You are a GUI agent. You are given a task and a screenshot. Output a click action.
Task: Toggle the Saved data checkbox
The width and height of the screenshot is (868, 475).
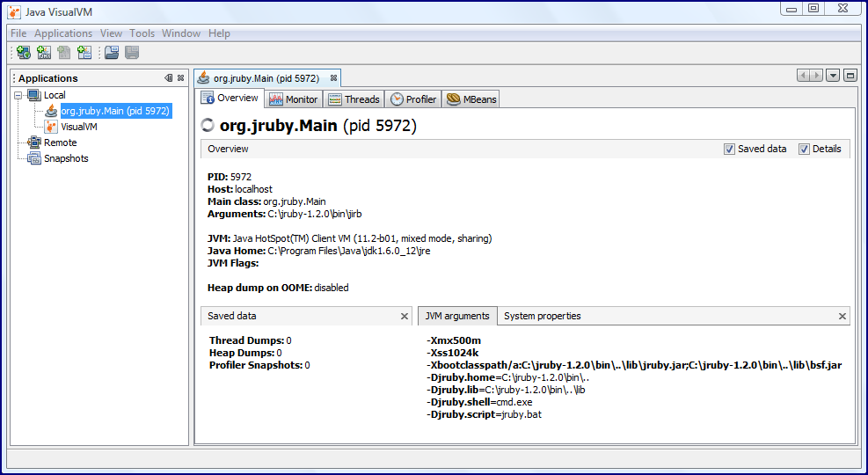pyautogui.click(x=729, y=149)
